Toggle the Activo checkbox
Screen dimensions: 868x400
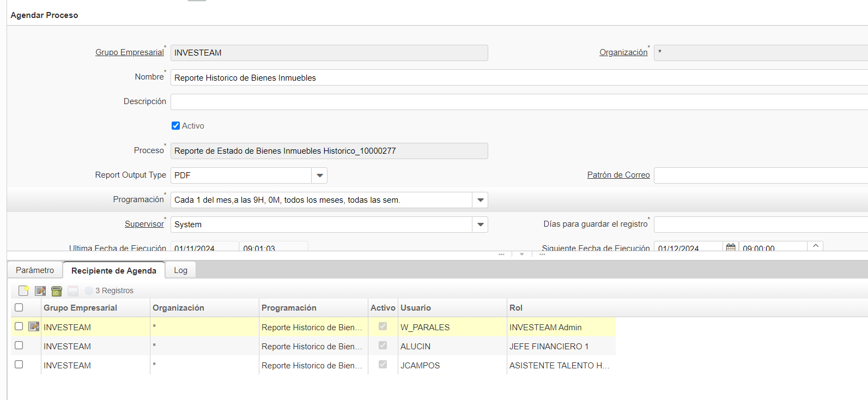coord(175,126)
